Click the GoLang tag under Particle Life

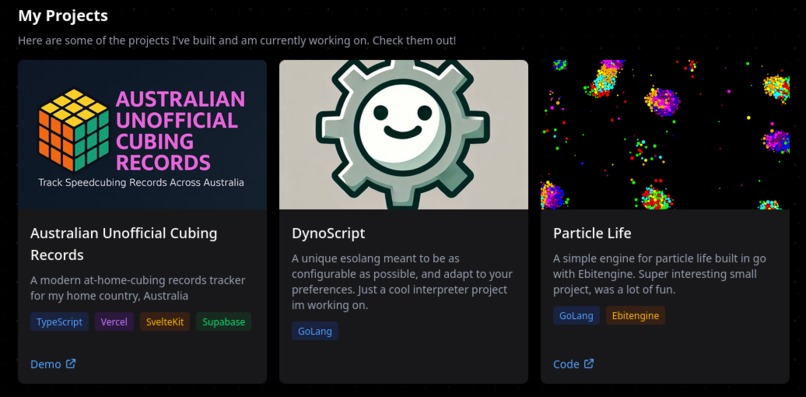coord(576,315)
